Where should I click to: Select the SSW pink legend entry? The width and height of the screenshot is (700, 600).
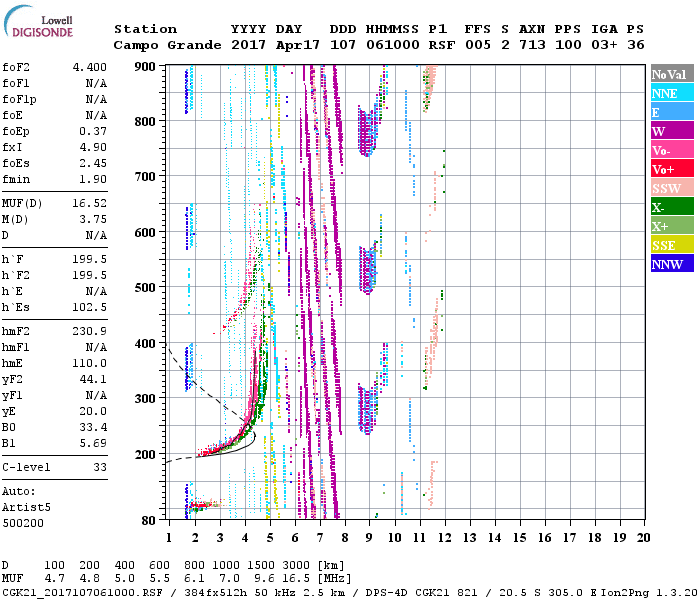[x=671, y=188]
